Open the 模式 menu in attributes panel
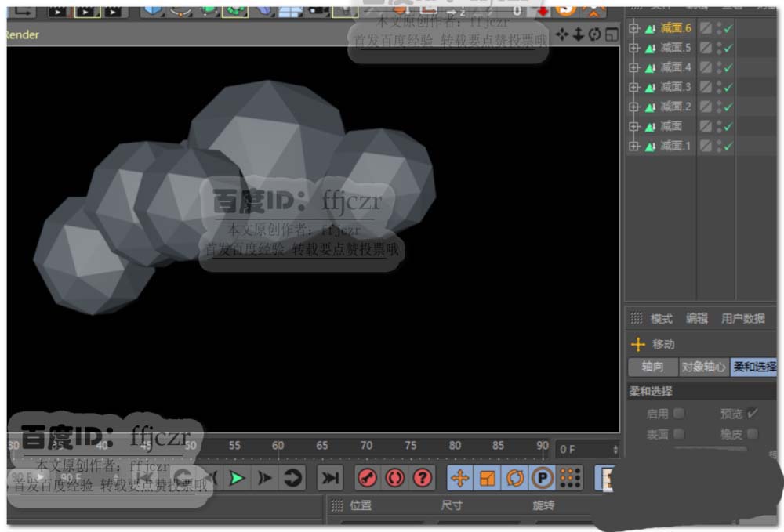Image resolution: width=784 pixels, height=532 pixels. [661, 319]
